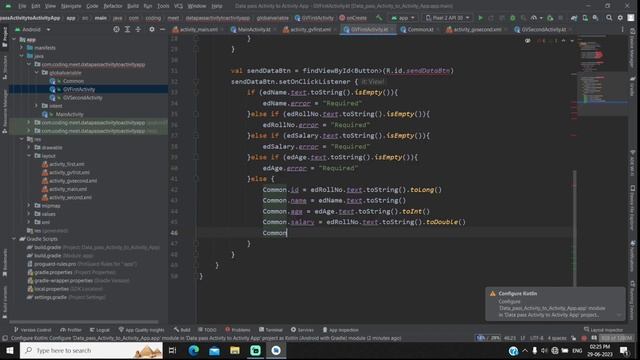
Task: Toggle Logcat tool window
Action: click(100, 330)
